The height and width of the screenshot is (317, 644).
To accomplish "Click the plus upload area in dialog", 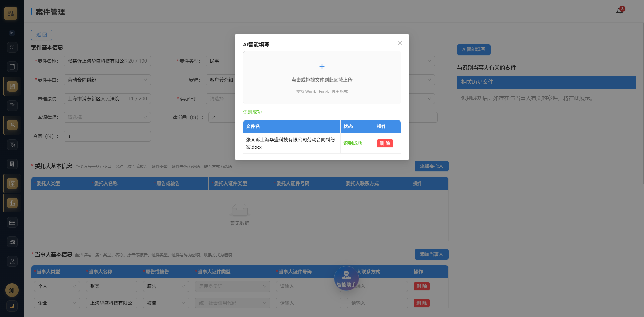I will click(322, 77).
